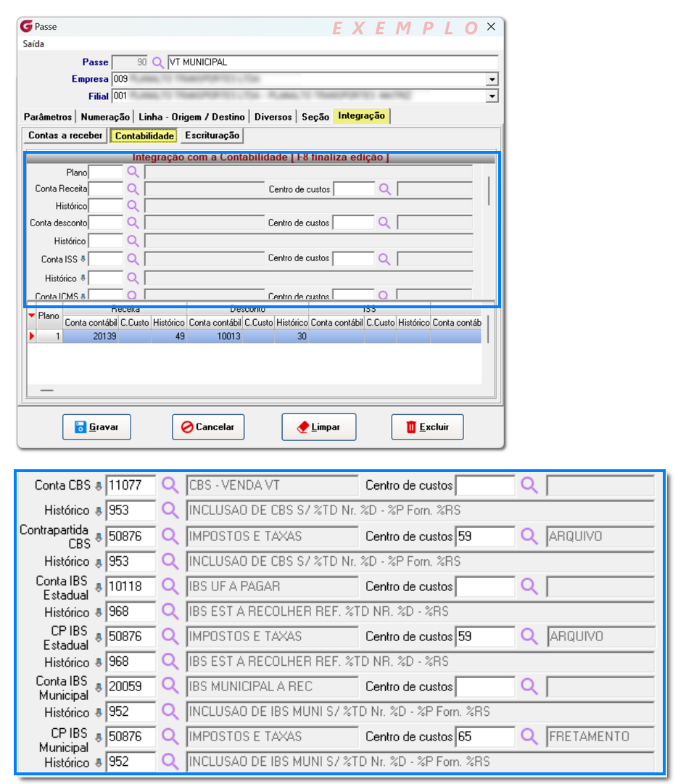Open Diversos tab
This screenshot has width=686, height=784.
pyautogui.click(x=273, y=117)
